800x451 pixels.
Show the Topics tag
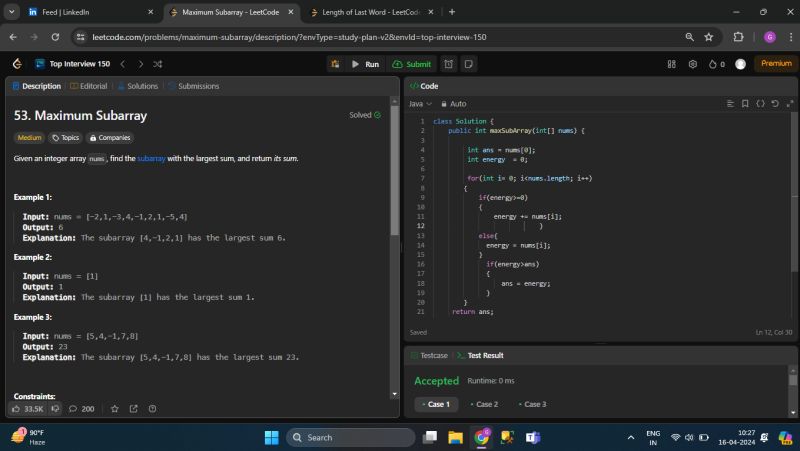pos(66,137)
